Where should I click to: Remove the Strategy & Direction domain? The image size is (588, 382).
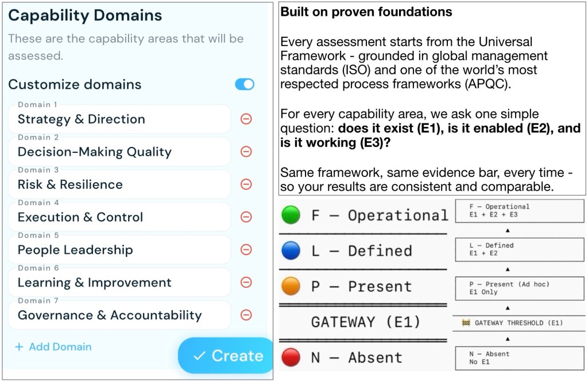[246, 119]
